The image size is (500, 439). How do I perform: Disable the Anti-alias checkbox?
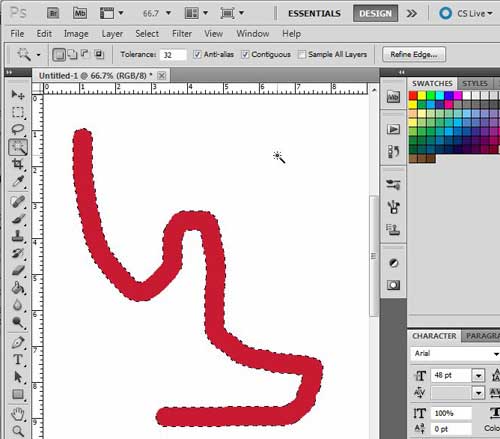point(197,54)
